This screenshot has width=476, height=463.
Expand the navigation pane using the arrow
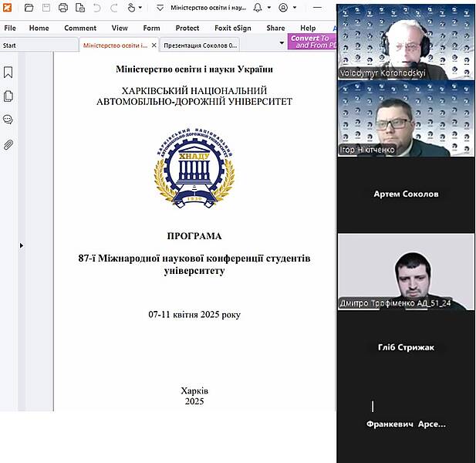click(21, 245)
